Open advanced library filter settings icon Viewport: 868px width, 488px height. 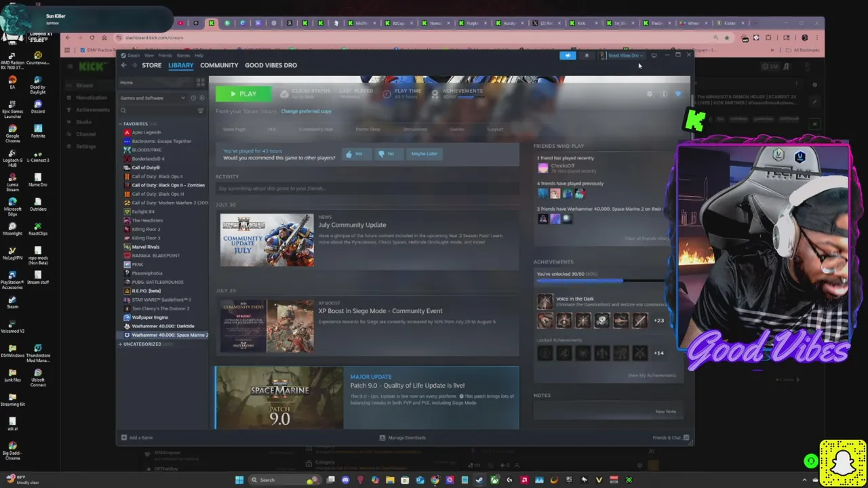tap(201, 110)
